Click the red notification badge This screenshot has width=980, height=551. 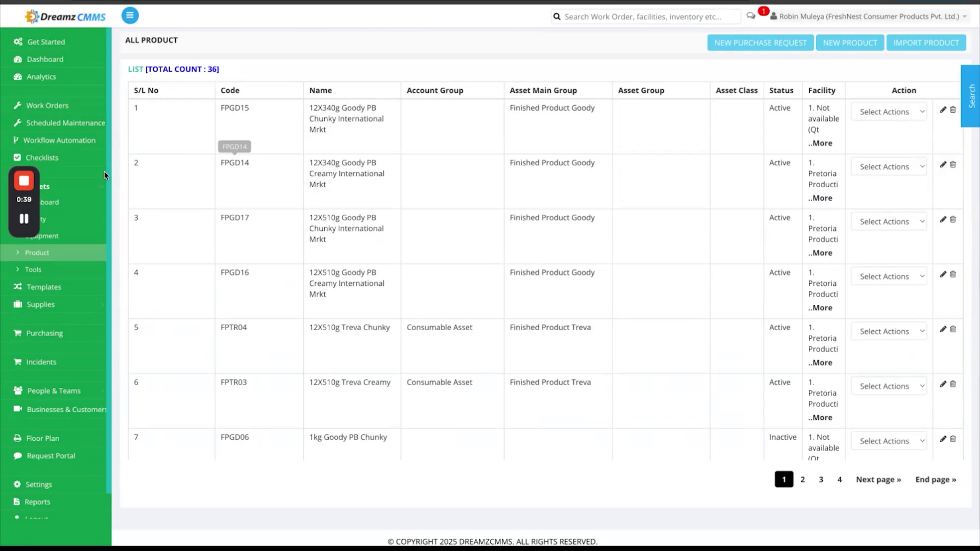[x=763, y=11]
